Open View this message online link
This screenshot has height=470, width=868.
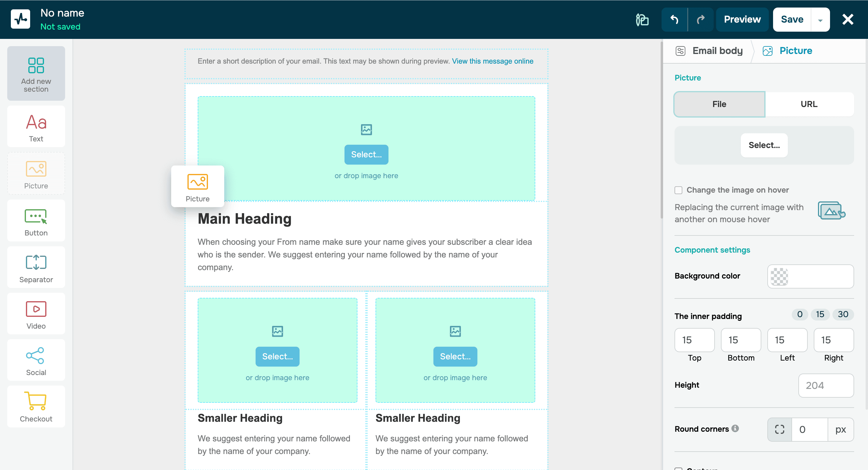(x=492, y=61)
